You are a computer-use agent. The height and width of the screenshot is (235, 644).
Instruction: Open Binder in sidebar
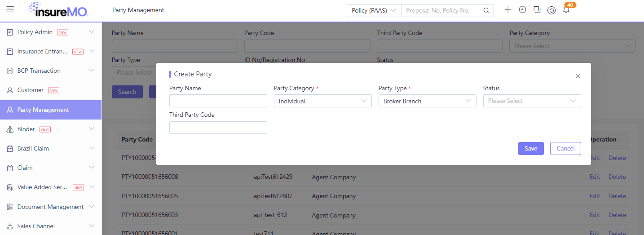tap(51, 129)
